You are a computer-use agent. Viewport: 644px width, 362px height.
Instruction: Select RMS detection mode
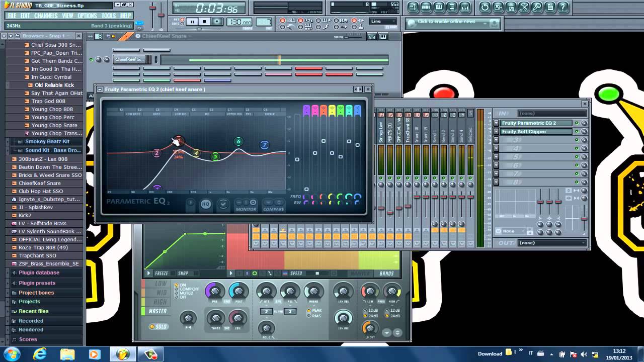pos(314,316)
